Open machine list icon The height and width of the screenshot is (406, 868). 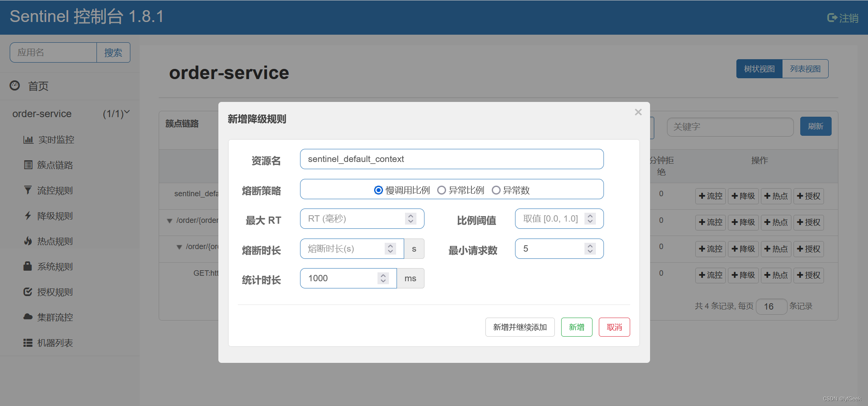pos(28,343)
